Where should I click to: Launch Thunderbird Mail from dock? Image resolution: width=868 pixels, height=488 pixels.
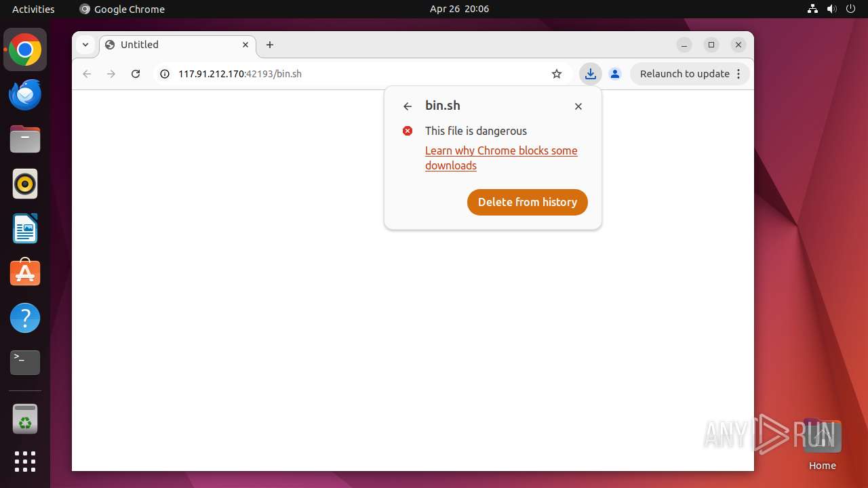click(25, 95)
